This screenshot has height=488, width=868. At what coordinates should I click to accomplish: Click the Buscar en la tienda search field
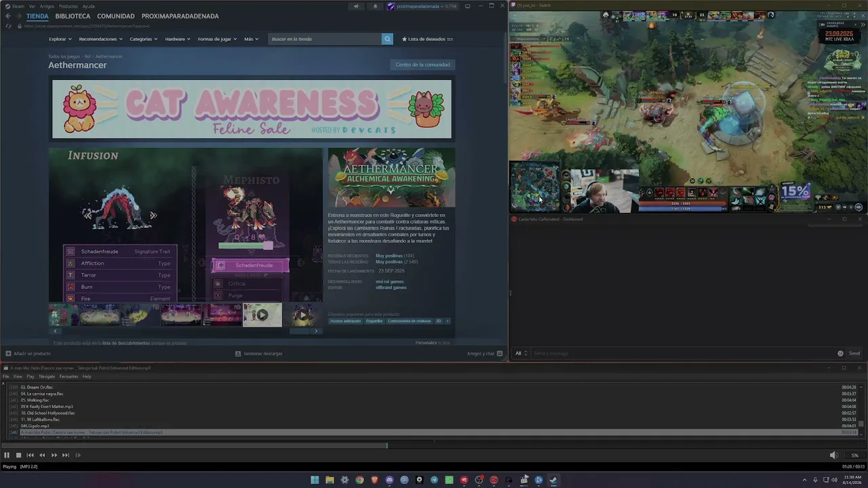coord(325,39)
